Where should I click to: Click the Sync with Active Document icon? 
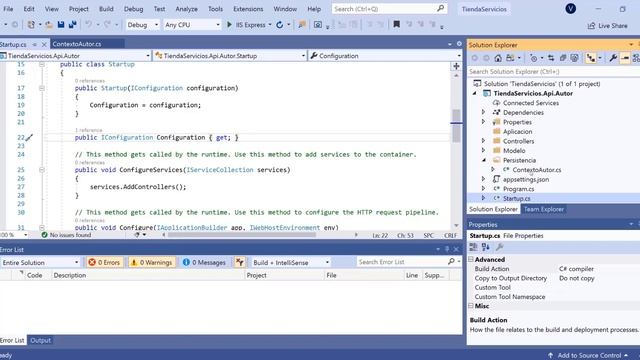click(551, 58)
